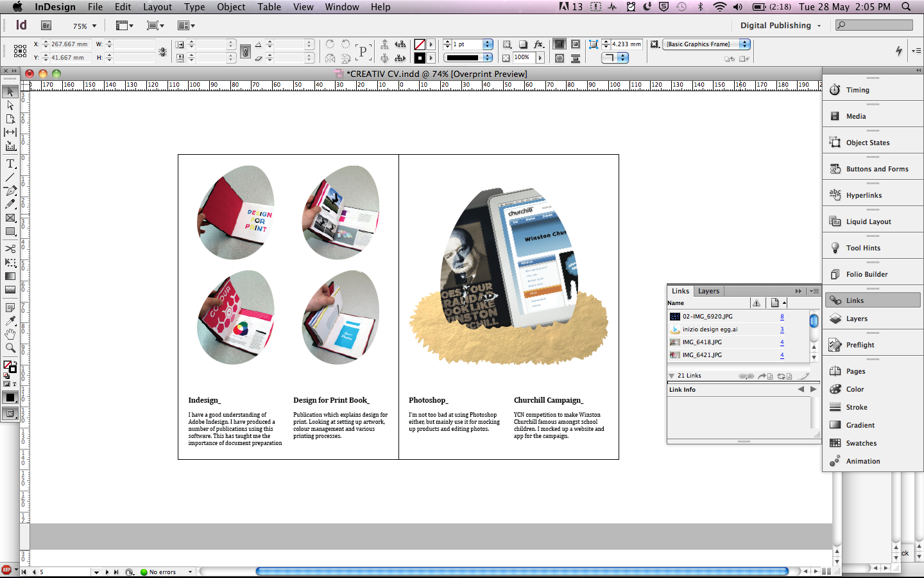Select the Line tool
Image resolution: width=924 pixels, height=578 pixels.
pyautogui.click(x=10, y=177)
